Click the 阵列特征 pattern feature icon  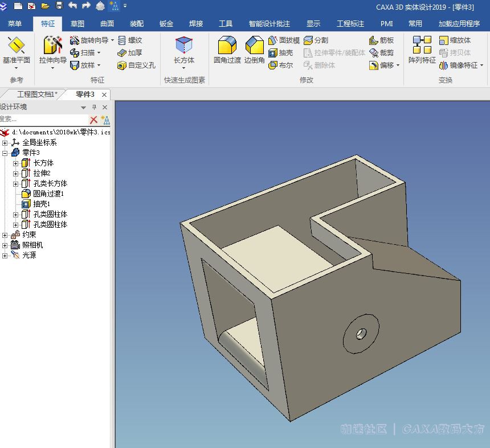(422, 47)
